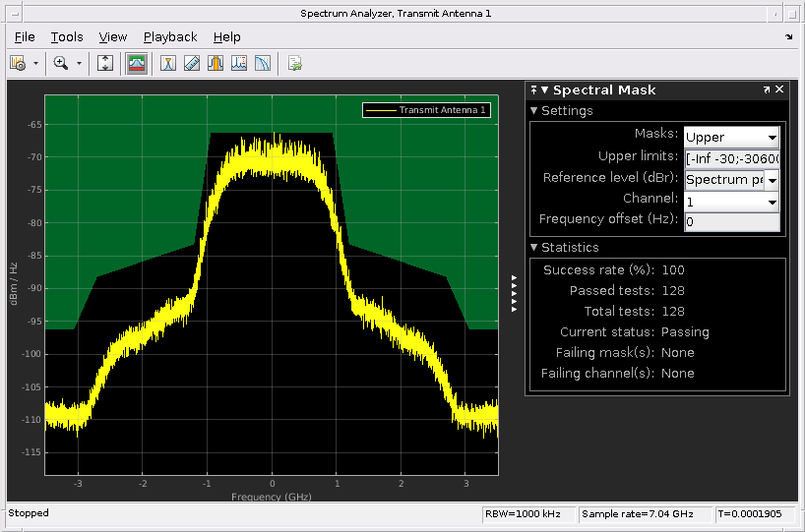The width and height of the screenshot is (805, 532).
Task: Toggle the spectral mask toolbar button
Action: [137, 63]
